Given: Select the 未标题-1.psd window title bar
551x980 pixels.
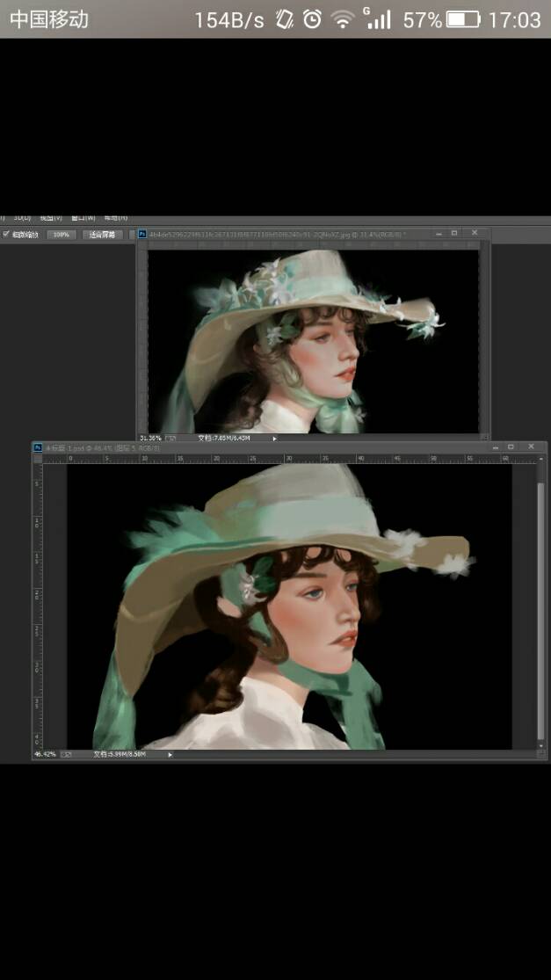Looking at the screenshot, I should click(289, 447).
